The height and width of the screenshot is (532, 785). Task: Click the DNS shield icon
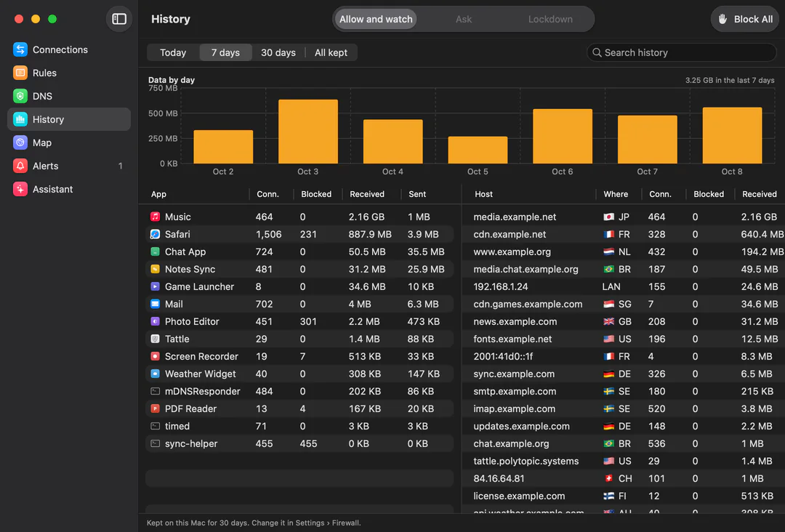click(20, 96)
